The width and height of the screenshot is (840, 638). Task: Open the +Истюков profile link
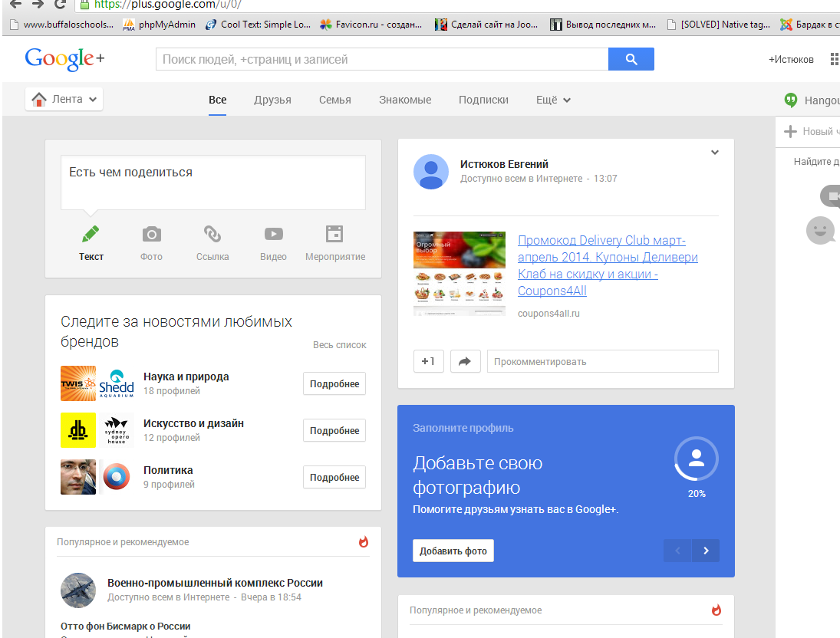(791, 60)
